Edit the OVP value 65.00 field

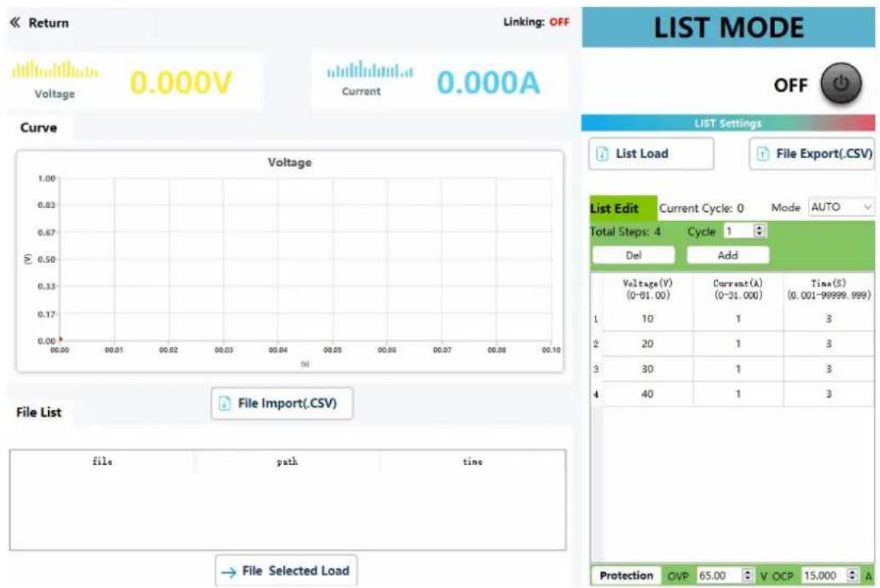tap(719, 576)
